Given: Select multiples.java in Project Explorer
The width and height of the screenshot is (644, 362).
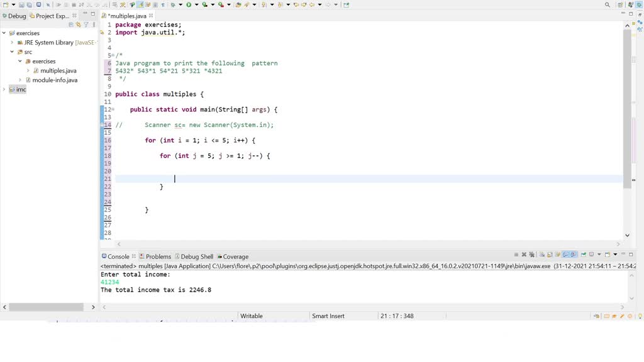Looking at the screenshot, I should click(58, 70).
